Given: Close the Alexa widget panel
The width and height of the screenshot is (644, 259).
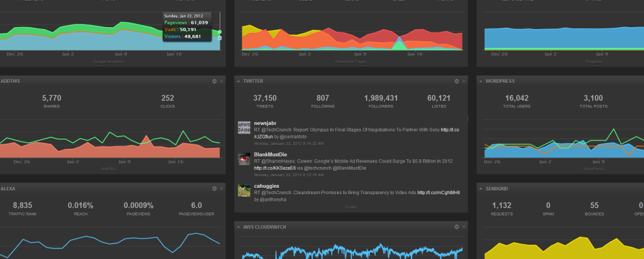Looking at the screenshot, I should 222,188.
